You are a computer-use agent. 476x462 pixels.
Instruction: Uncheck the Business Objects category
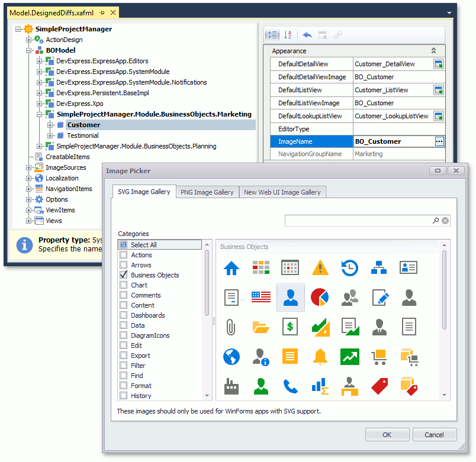point(123,275)
